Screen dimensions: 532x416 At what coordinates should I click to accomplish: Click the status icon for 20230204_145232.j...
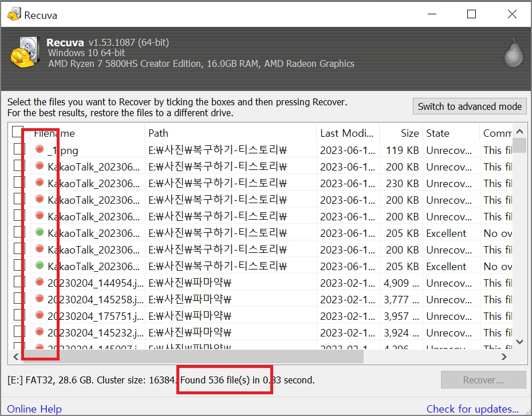coord(40,332)
